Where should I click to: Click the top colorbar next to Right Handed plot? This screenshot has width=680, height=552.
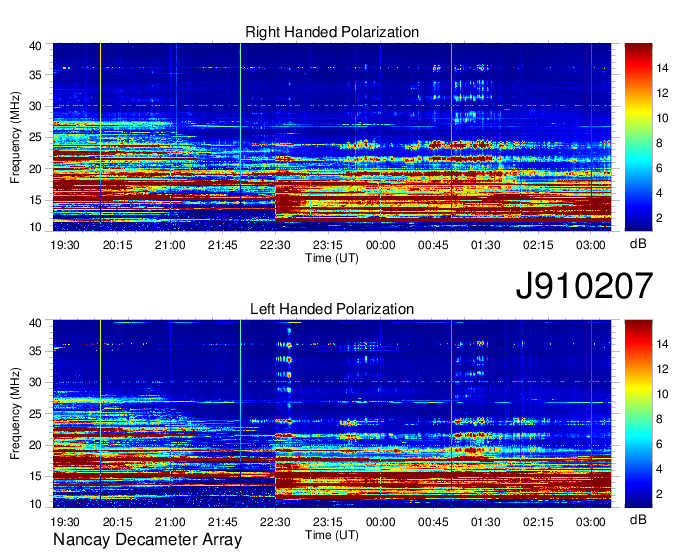[638, 137]
